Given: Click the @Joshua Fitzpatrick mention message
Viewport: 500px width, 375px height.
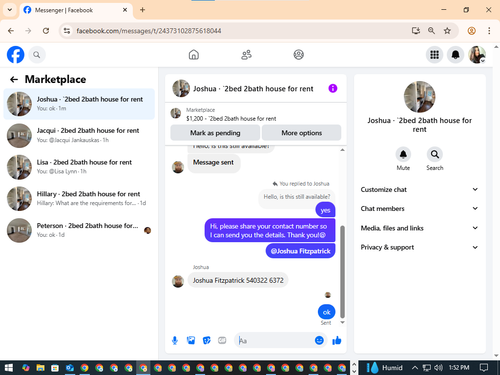Looking at the screenshot, I should tap(300, 251).
